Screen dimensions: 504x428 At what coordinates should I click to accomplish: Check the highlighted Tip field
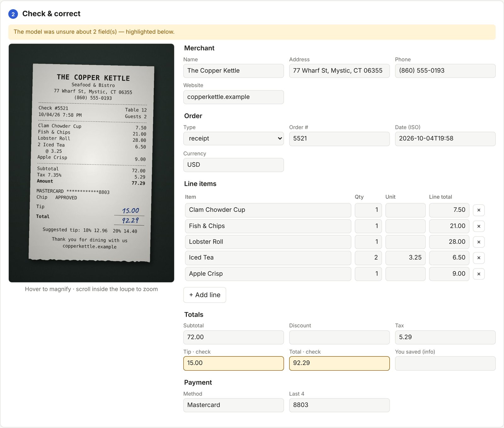tap(233, 363)
